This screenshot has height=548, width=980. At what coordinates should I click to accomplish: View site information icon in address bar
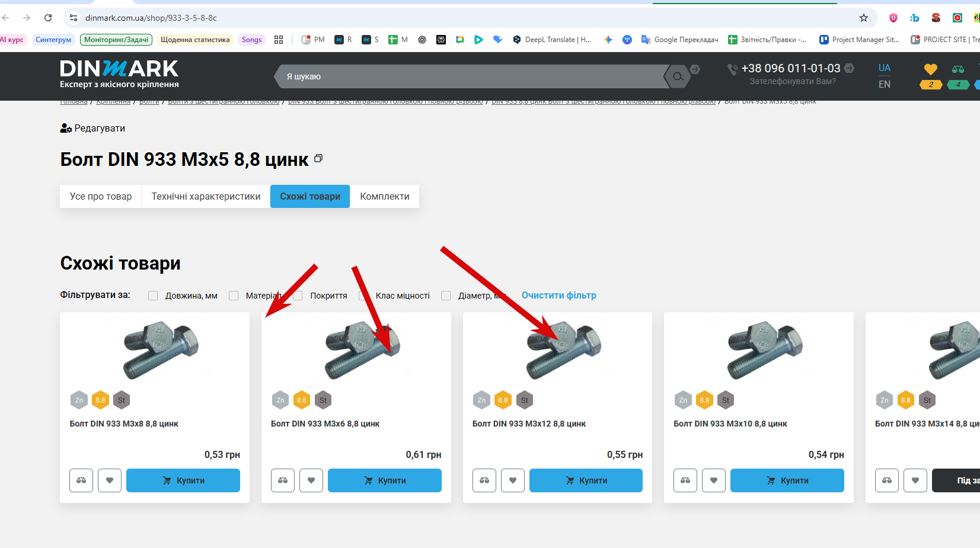pos(74,18)
